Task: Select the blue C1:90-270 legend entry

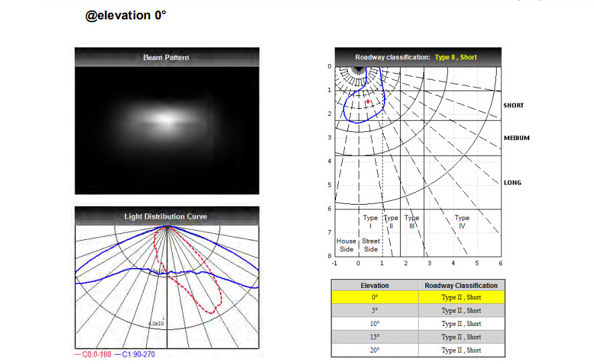Action: point(138,355)
